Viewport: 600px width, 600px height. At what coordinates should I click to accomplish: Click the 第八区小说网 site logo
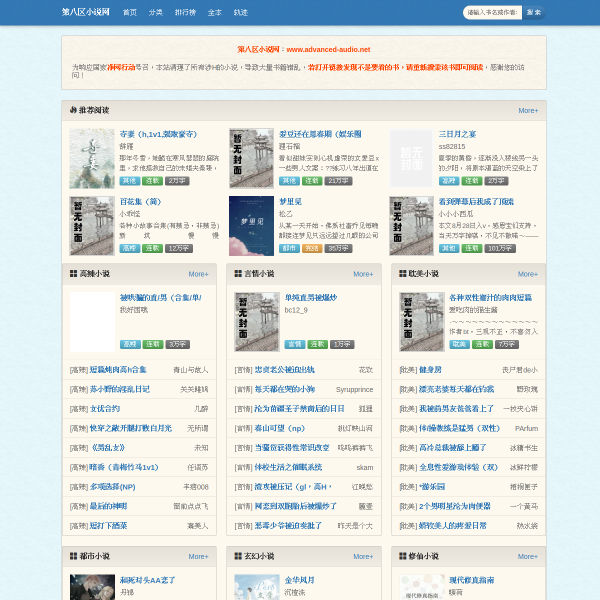coord(86,12)
